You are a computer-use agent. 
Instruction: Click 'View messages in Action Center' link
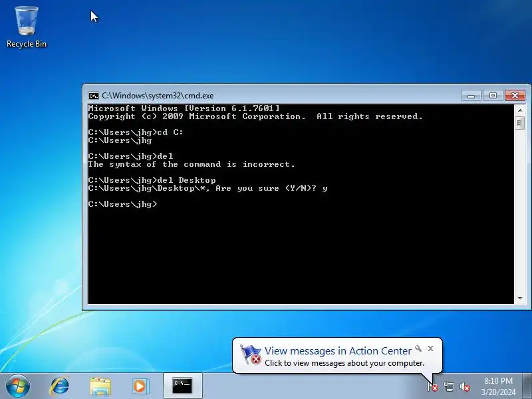click(338, 351)
